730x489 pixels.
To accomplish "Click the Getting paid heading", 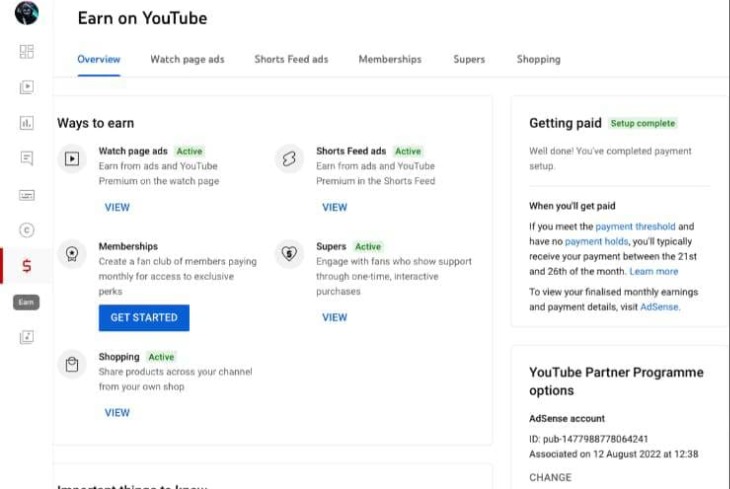I will click(565, 123).
